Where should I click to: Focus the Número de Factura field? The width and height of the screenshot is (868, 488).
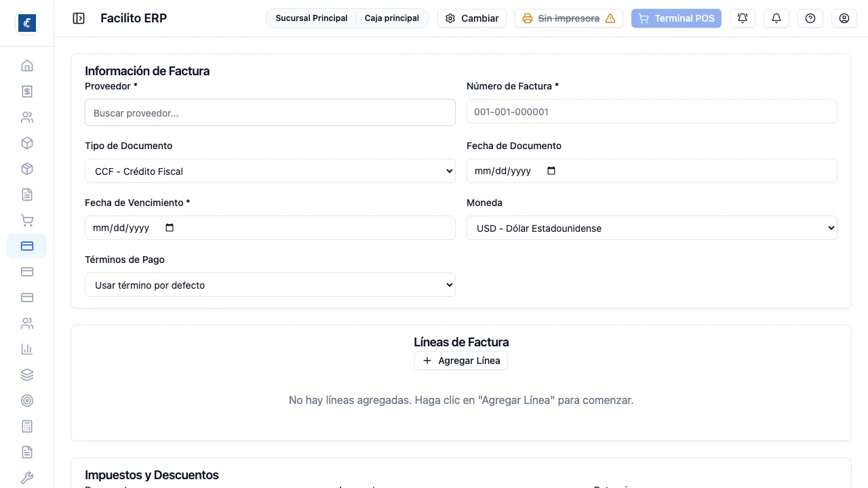(652, 111)
